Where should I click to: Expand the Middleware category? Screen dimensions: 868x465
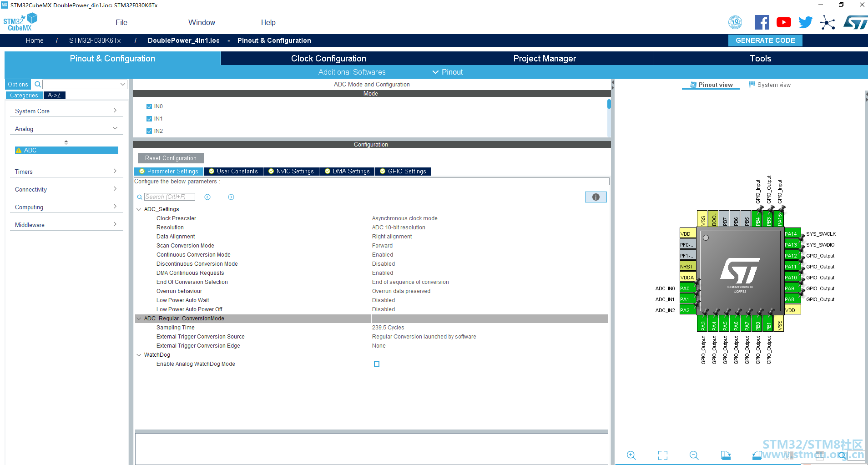66,225
